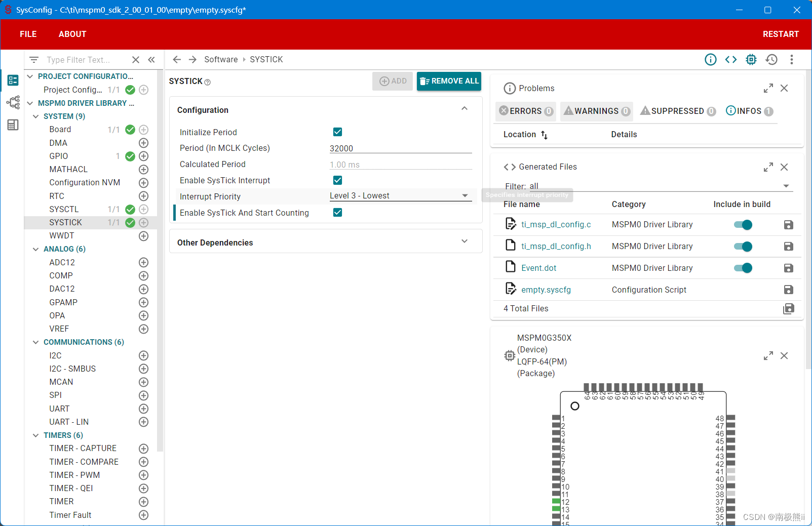Select the SYSCTL module in tree
Image resolution: width=812 pixels, height=526 pixels.
click(x=64, y=210)
